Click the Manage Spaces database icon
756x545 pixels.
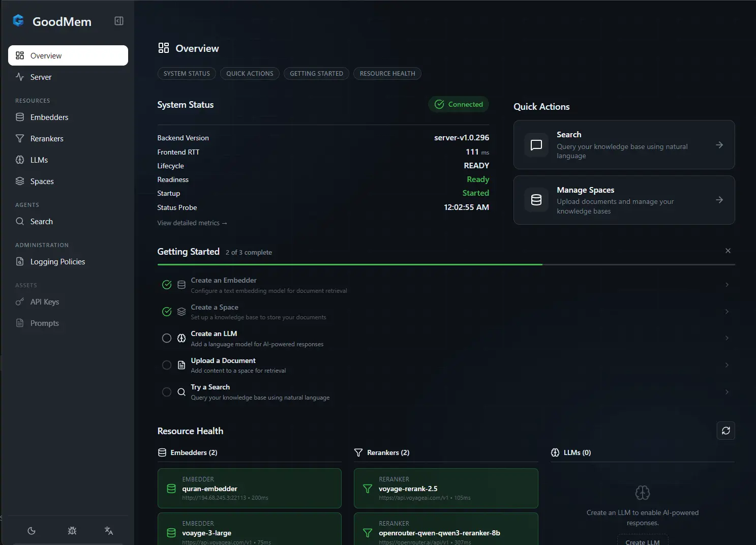tap(536, 200)
